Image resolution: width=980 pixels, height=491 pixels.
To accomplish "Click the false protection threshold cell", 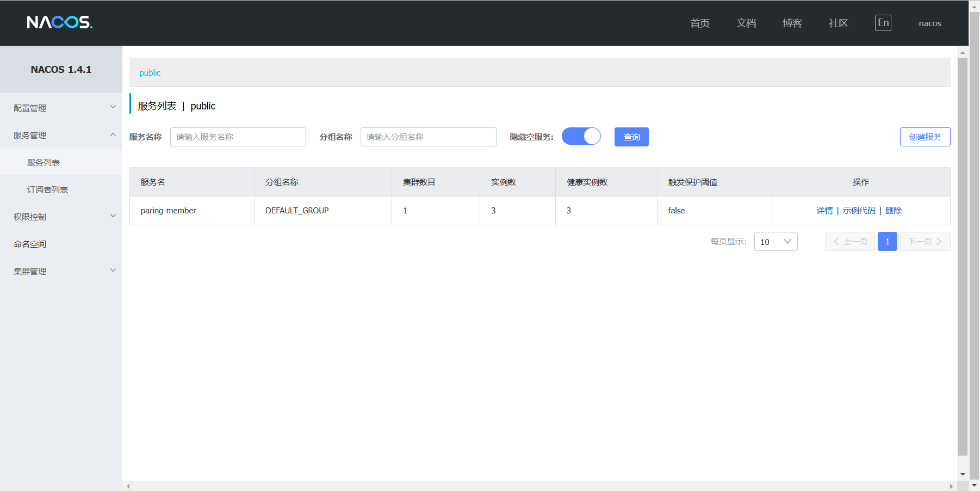I will coord(715,211).
